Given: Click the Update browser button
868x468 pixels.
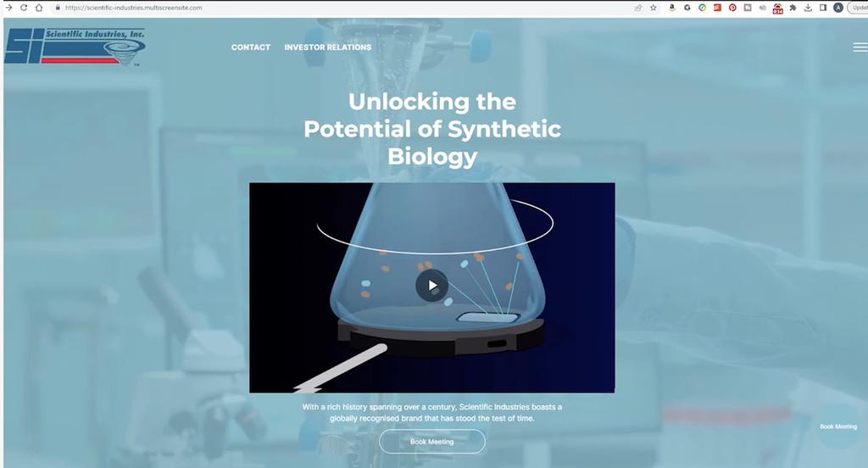Looking at the screenshot, I should point(858,8).
